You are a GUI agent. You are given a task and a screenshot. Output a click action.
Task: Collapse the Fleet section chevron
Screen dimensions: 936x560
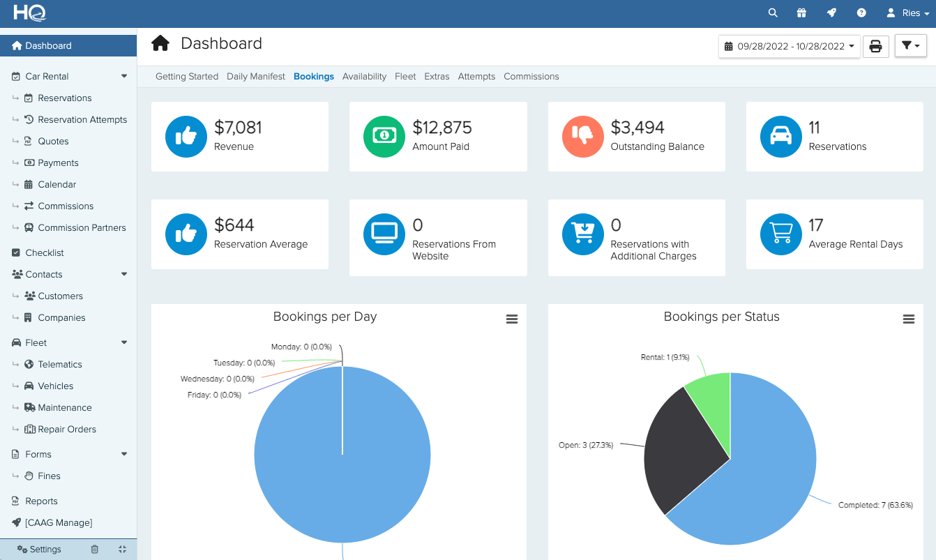coord(124,342)
